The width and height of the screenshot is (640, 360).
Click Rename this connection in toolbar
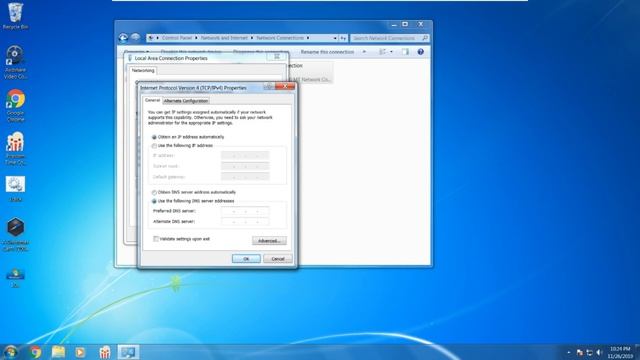click(327, 52)
